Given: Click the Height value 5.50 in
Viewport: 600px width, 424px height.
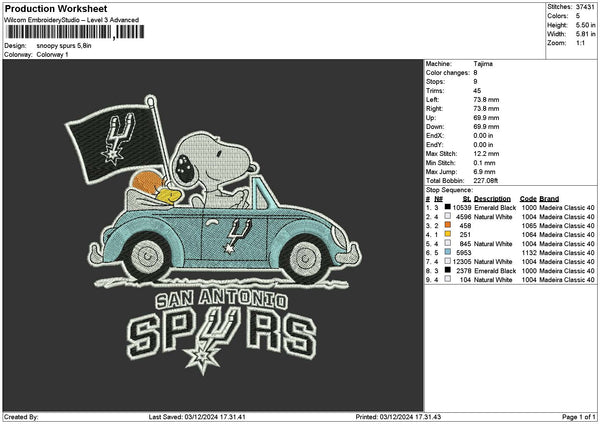Looking at the screenshot, I should pyautogui.click(x=585, y=25).
